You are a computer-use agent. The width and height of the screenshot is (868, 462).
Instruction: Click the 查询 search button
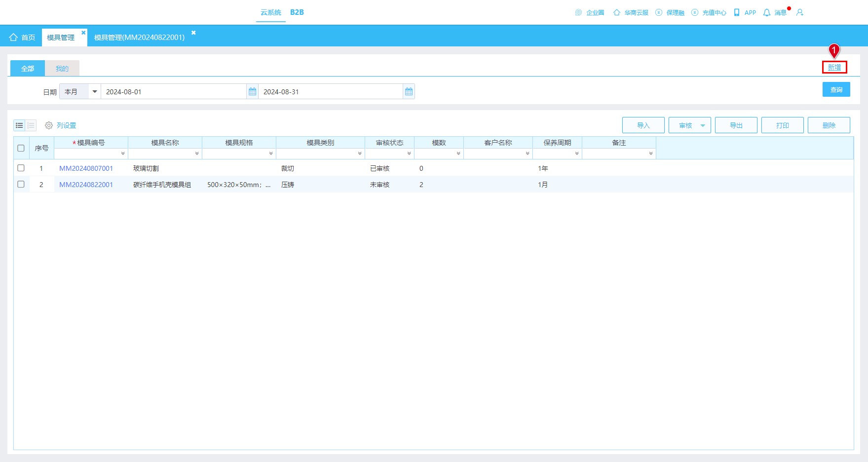836,89
